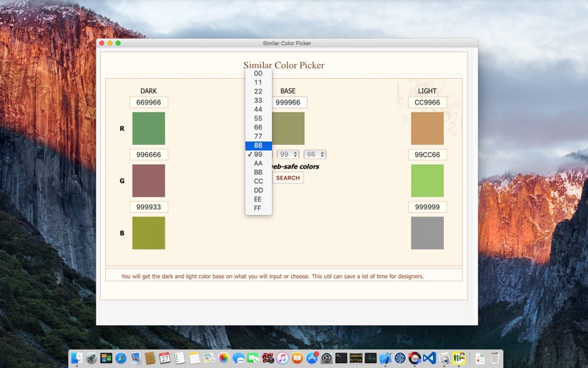Click the dark green-row swatch under 996666
The width and height of the screenshot is (588, 368).
pos(148,180)
